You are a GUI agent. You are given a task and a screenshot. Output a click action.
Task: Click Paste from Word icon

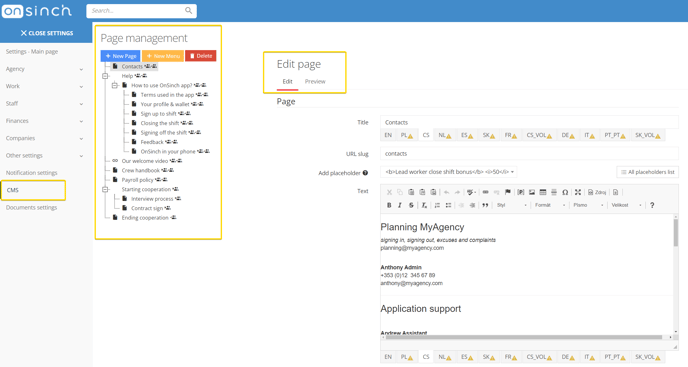click(433, 192)
